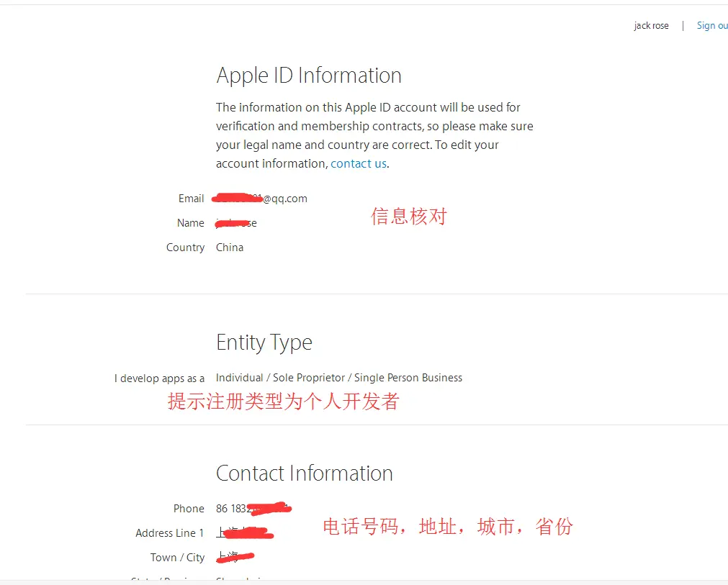Click the 'jack rose' account name
Image resolution: width=728 pixels, height=585 pixels.
tap(651, 25)
